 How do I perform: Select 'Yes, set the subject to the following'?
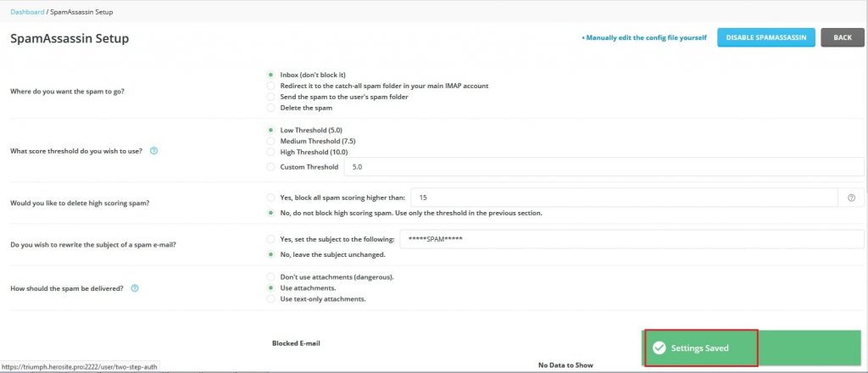click(271, 239)
